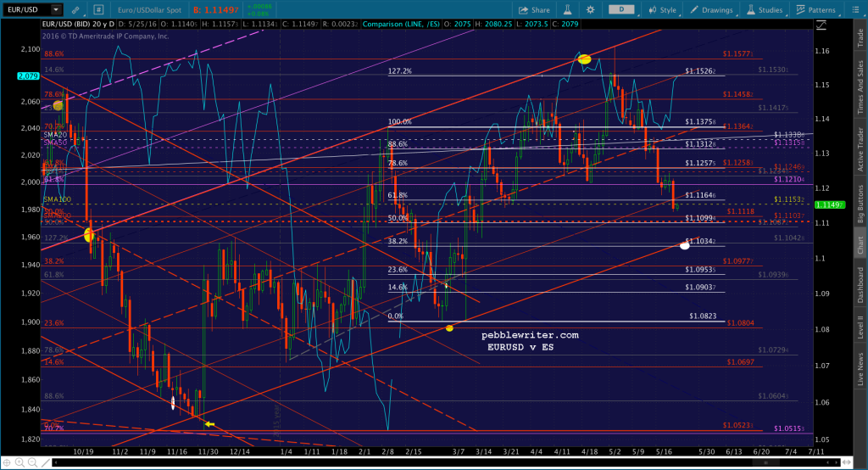868x470 pixels.
Task: Click the zoom in magnifier icon
Action: click(19, 462)
